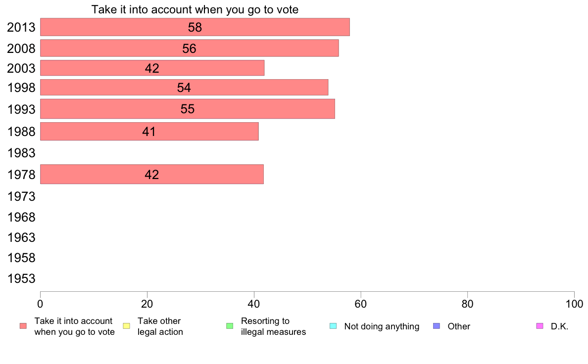Click the D.K. legend label text
The height and width of the screenshot is (364, 588).
click(559, 326)
